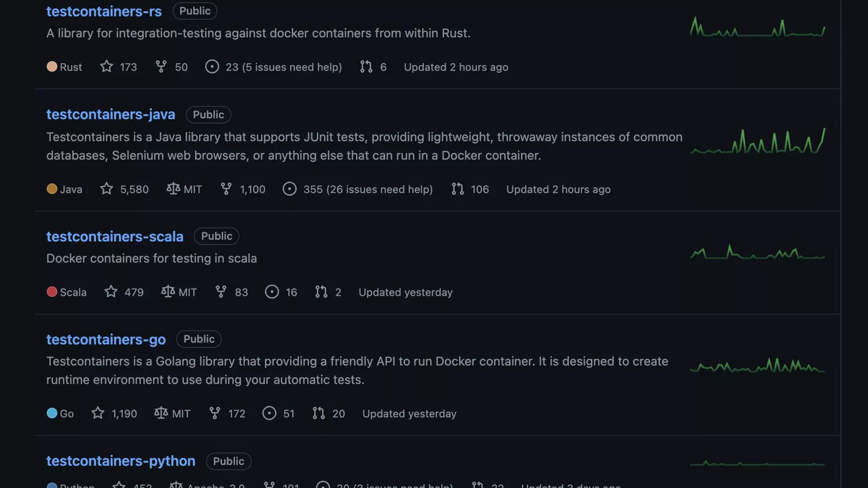Click fork icon for testcontainers-rs
868x488 pixels.
(x=161, y=67)
